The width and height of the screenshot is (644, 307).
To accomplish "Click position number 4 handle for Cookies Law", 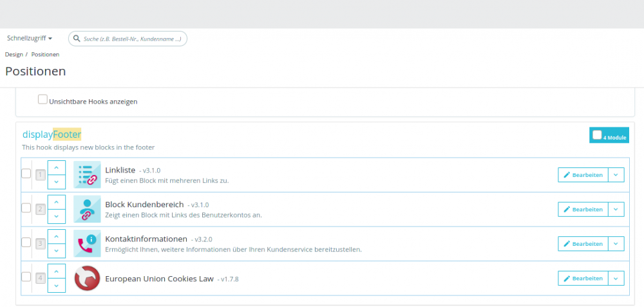I will 40,279.
